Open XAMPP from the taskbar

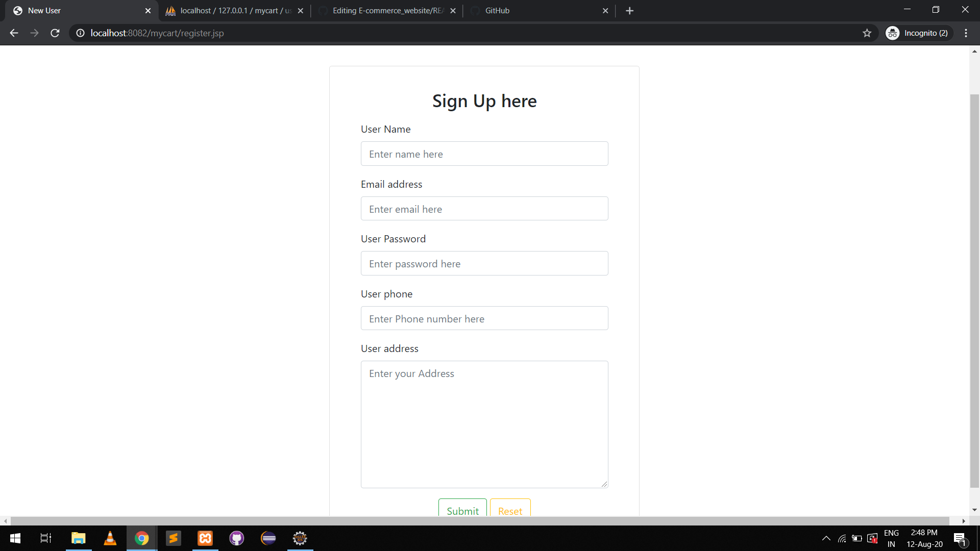[x=205, y=538]
